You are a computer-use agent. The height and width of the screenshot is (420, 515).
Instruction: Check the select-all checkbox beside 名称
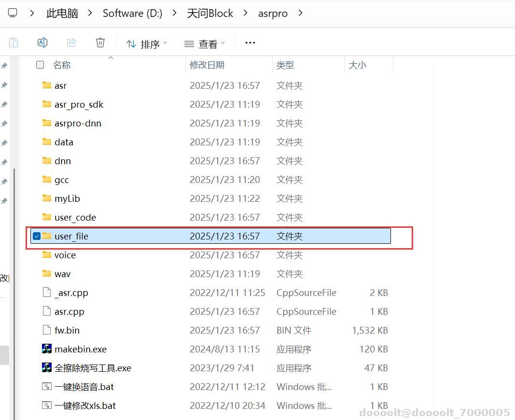tap(40, 64)
